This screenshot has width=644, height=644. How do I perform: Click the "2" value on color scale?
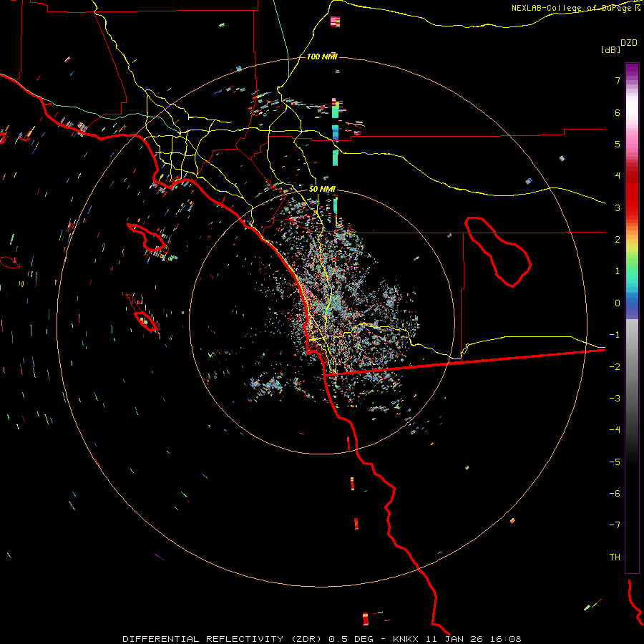[x=618, y=240]
